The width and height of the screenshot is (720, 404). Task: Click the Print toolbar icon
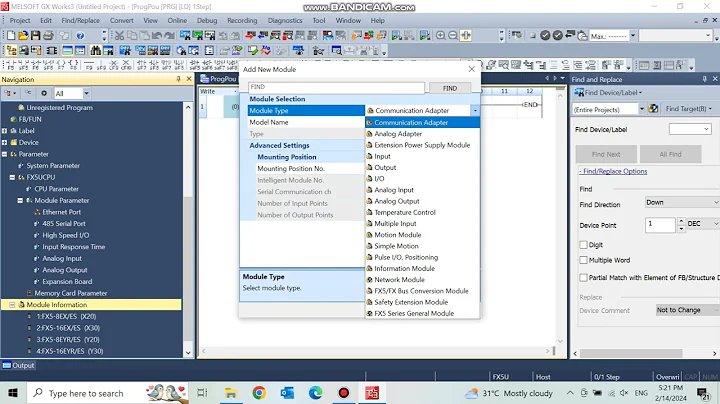[48, 35]
